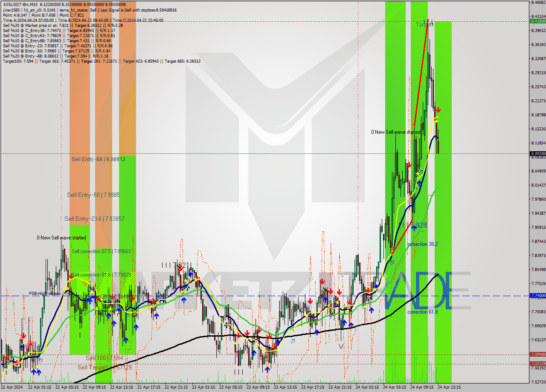This screenshot has height=392, width=546.
Task: Click 'Sell Entry -23.6 | 7.93857' label
Action: (x=94, y=219)
